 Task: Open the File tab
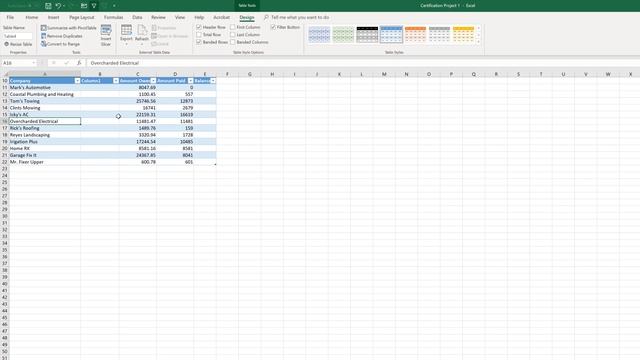pos(10,17)
